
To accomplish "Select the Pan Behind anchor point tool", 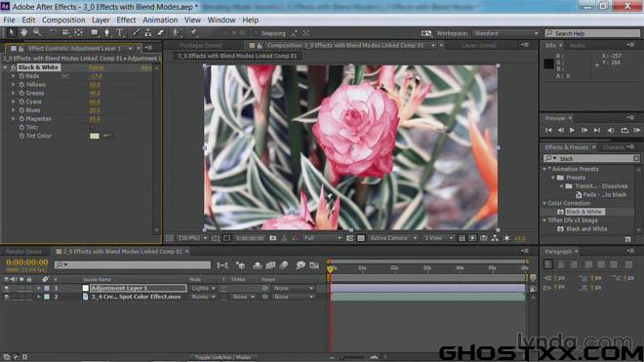I will (x=78, y=32).
